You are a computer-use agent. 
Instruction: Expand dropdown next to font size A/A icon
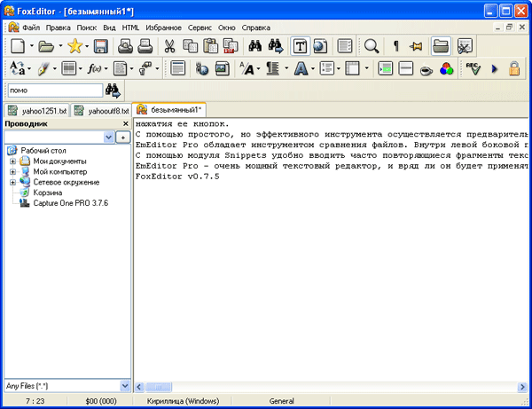pyautogui.click(x=259, y=68)
